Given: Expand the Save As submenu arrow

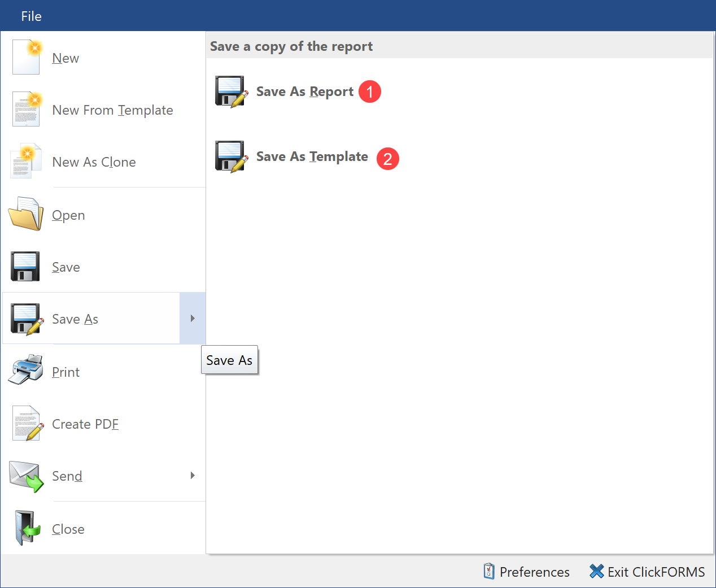Looking at the screenshot, I should click(193, 319).
